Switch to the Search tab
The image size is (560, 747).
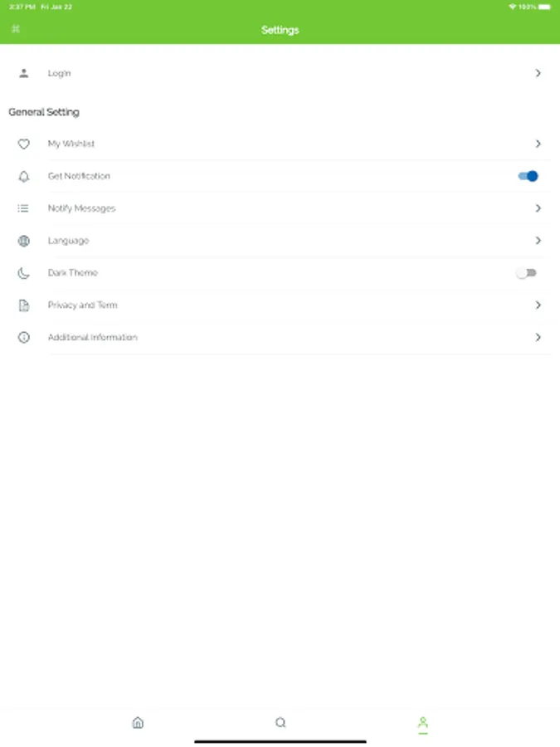(x=280, y=723)
